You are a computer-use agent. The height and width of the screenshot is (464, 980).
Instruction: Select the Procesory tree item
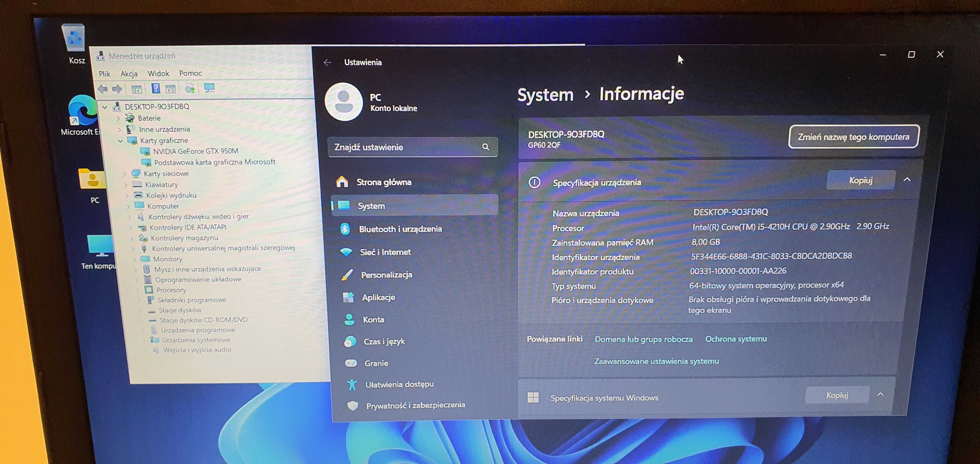click(x=171, y=290)
